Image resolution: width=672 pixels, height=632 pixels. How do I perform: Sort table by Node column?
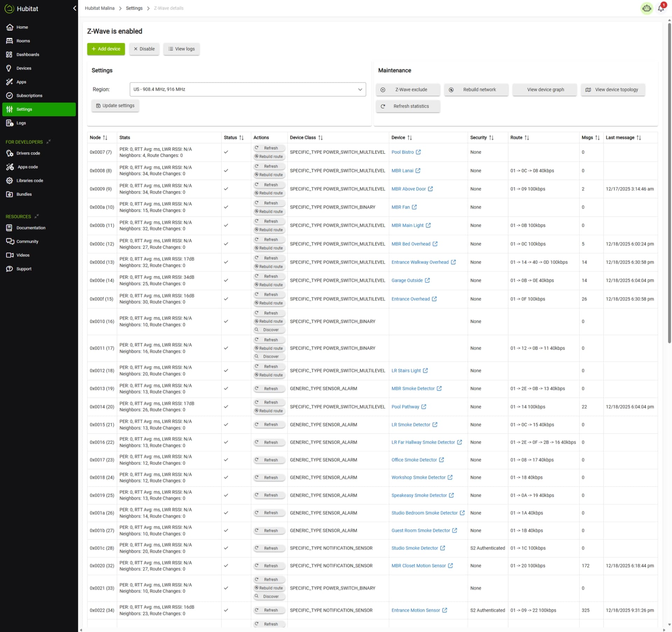[x=105, y=138]
